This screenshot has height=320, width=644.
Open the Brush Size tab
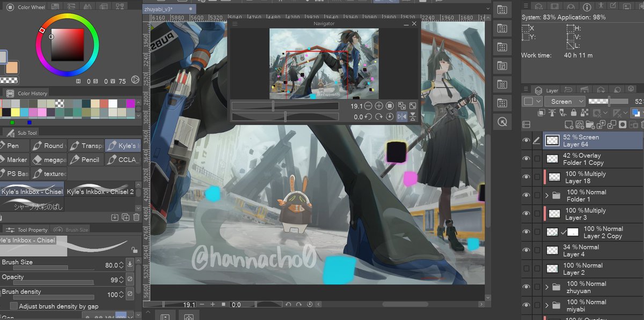tap(72, 229)
